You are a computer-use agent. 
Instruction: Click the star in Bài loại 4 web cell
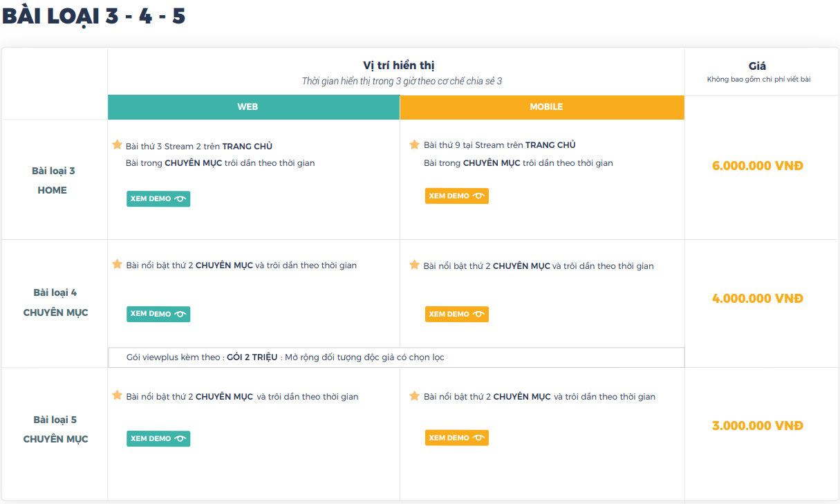(117, 265)
